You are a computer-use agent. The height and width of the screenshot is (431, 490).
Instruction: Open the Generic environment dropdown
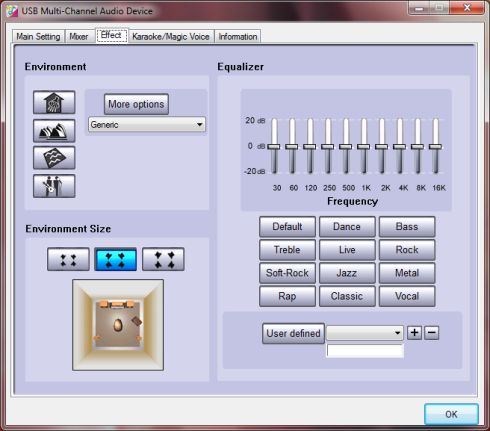pyautogui.click(x=147, y=125)
